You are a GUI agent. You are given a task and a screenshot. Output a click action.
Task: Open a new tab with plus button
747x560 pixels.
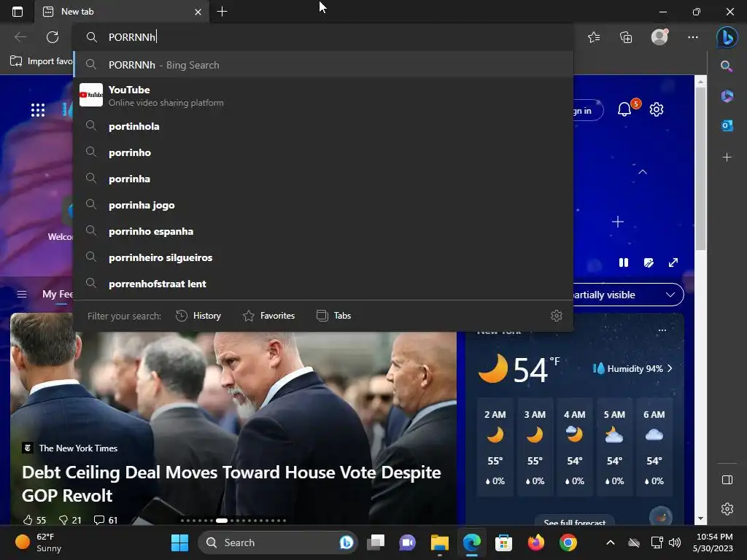point(222,12)
